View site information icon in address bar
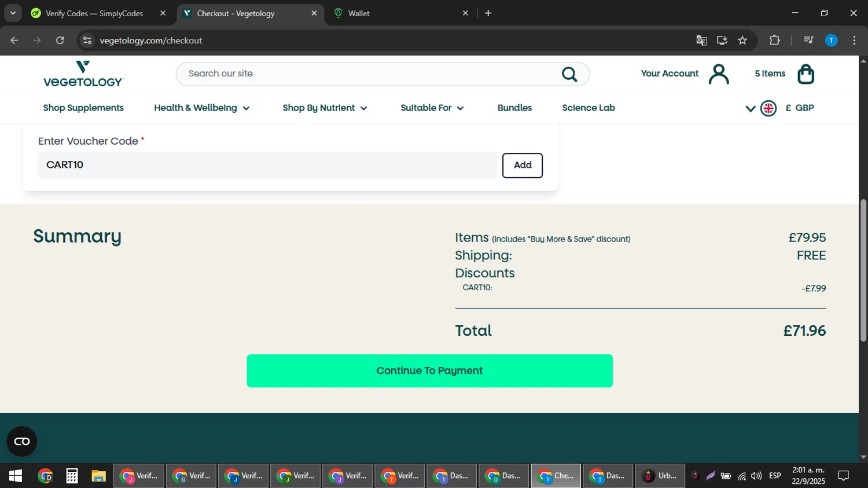This screenshot has height=488, width=868. [87, 41]
